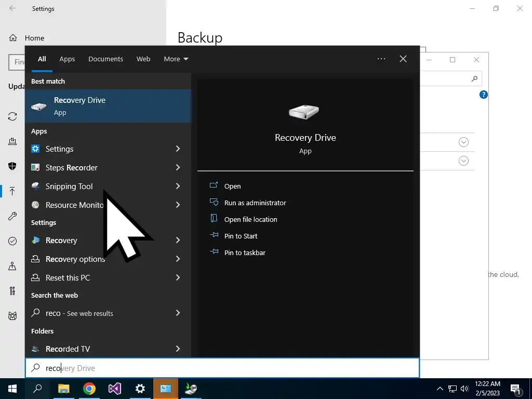532x399 pixels.
Task: Open Visual Studio from the taskbar
Action: point(115,389)
